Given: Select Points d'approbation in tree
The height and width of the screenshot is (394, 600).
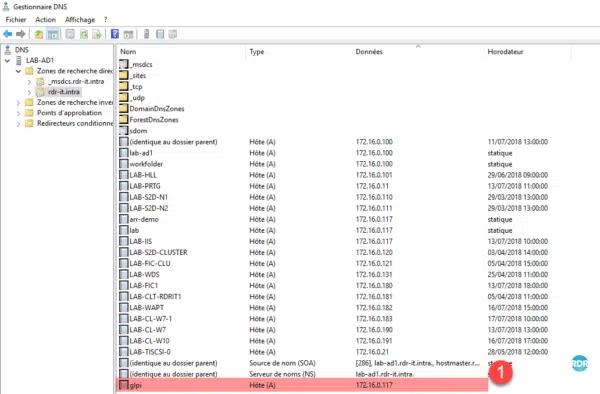Looking at the screenshot, I should click(x=69, y=113).
